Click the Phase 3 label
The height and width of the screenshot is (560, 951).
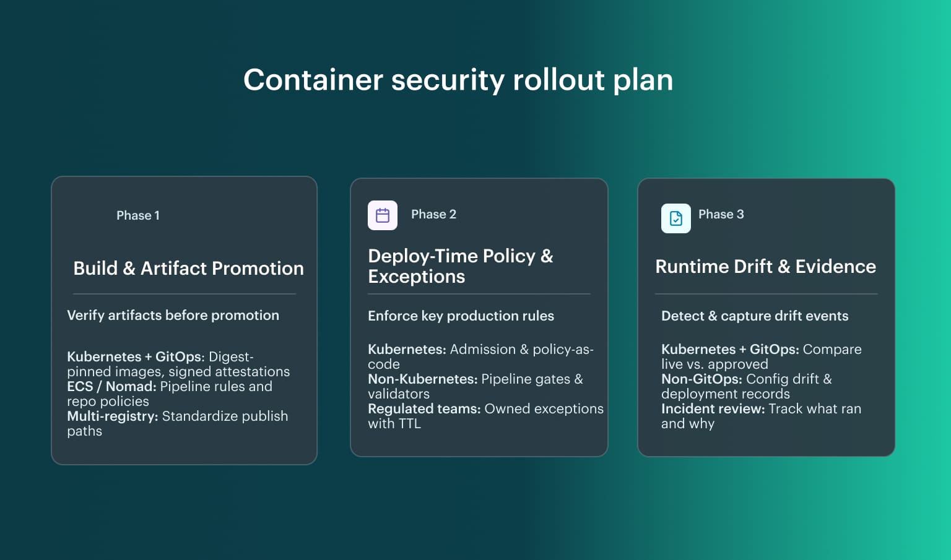(x=721, y=214)
